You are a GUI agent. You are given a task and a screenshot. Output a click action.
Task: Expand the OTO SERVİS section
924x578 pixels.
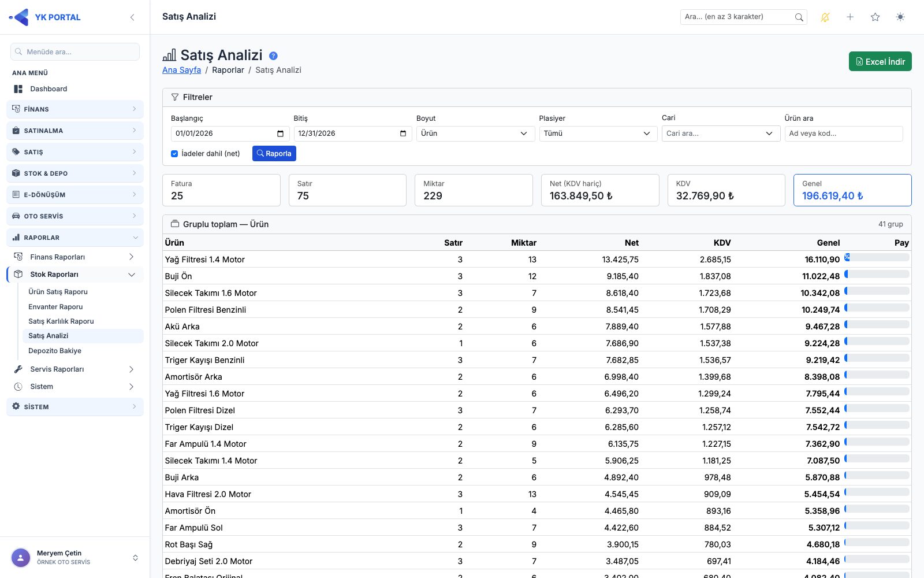click(75, 216)
